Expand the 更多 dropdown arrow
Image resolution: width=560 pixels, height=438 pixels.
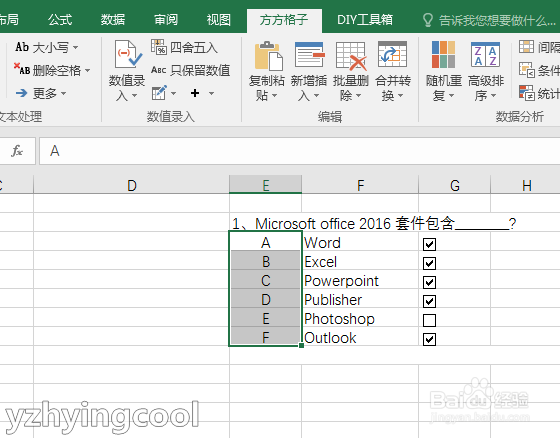click(63, 94)
